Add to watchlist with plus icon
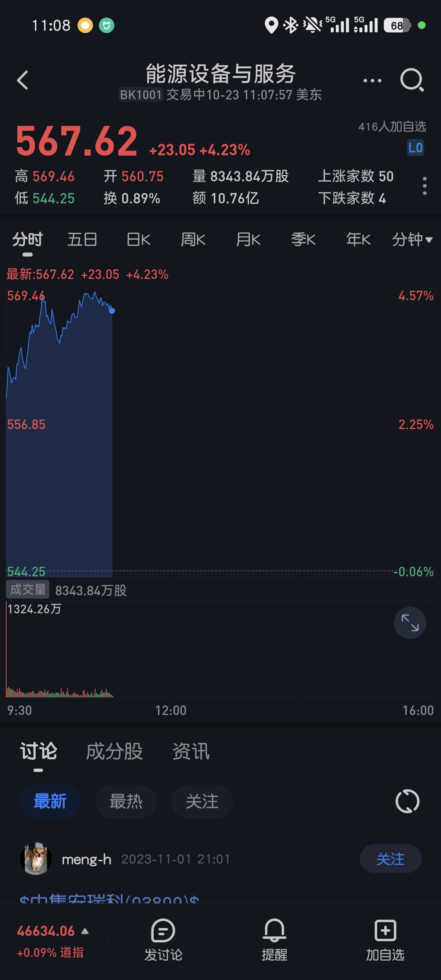The image size is (441, 980). tap(385, 931)
